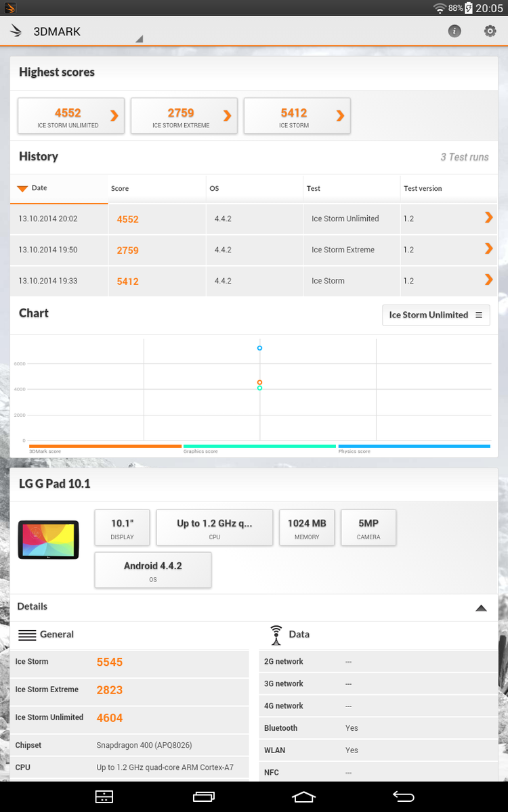The width and height of the screenshot is (508, 812).
Task: Tap the 5MP camera tile
Action: (368, 528)
